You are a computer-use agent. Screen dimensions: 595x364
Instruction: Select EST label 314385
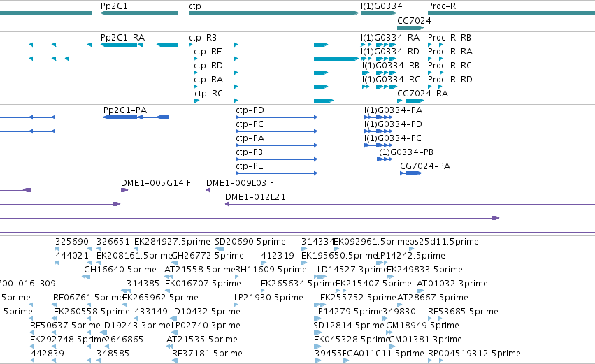click(x=143, y=284)
